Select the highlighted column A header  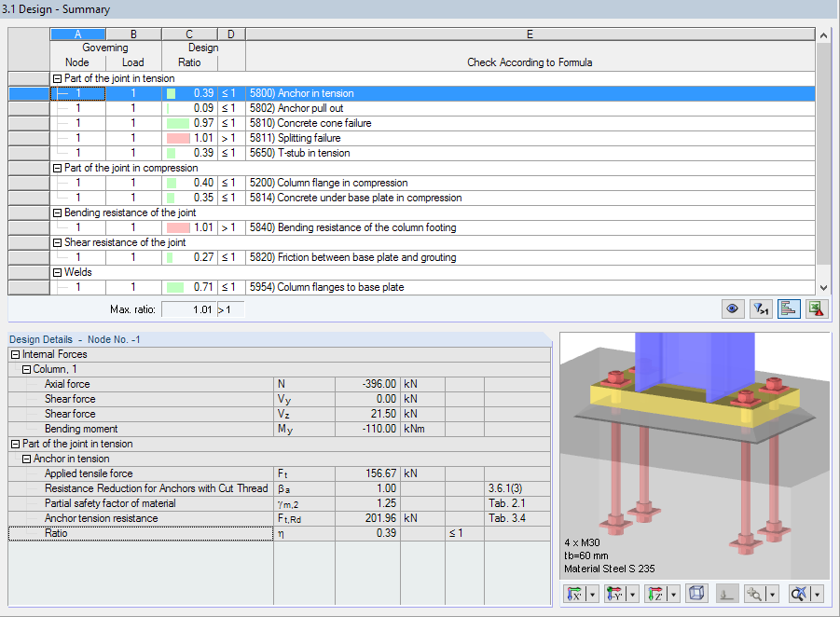coord(78,34)
